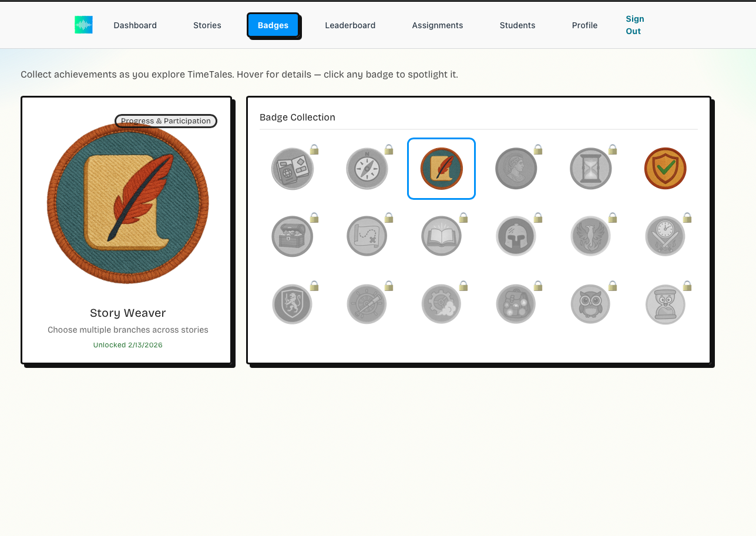The height and width of the screenshot is (536, 756).
Task: Navigate to the Stories section
Action: tap(207, 25)
